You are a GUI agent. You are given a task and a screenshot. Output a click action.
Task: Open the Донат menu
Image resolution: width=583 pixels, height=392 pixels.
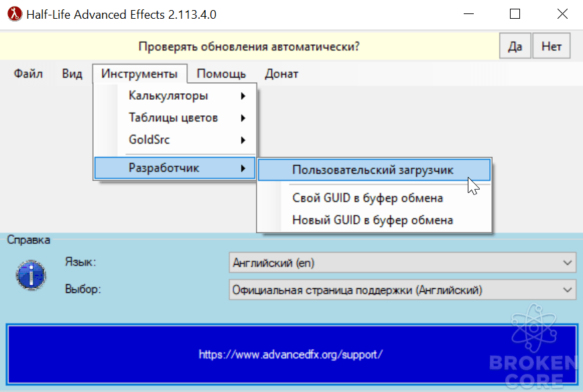(281, 74)
